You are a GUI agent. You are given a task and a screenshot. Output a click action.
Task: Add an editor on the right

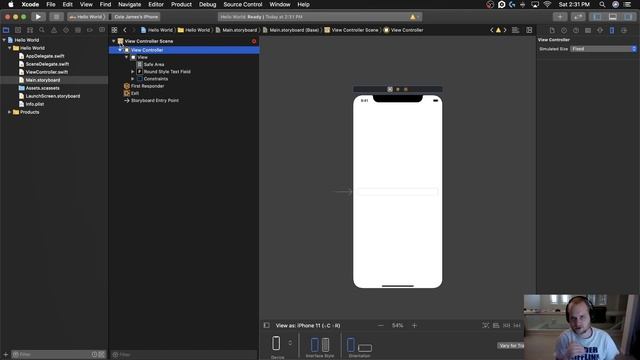click(529, 30)
